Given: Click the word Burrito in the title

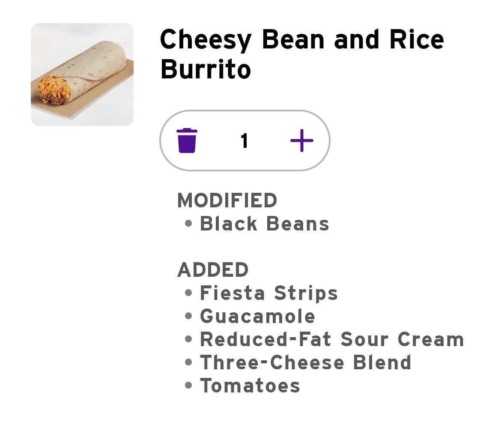Looking at the screenshot, I should click(206, 69).
